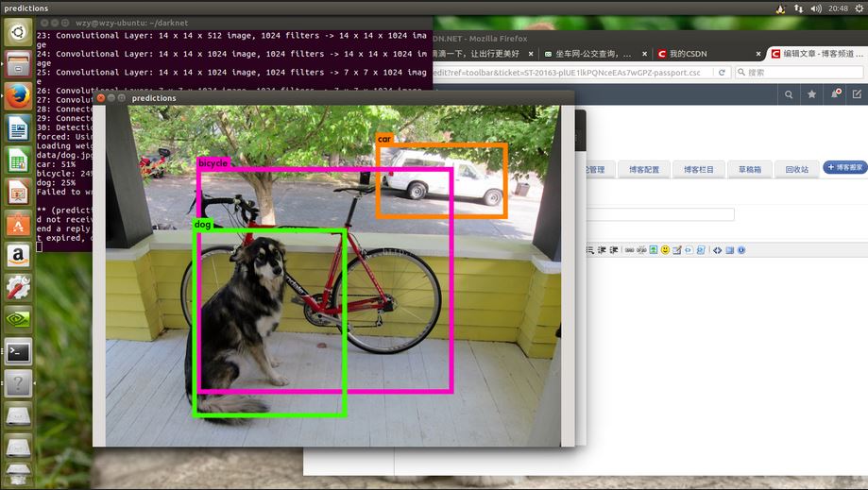The width and height of the screenshot is (868, 490).
Task: Open CSDN notifications bell icon
Action: coord(835,94)
